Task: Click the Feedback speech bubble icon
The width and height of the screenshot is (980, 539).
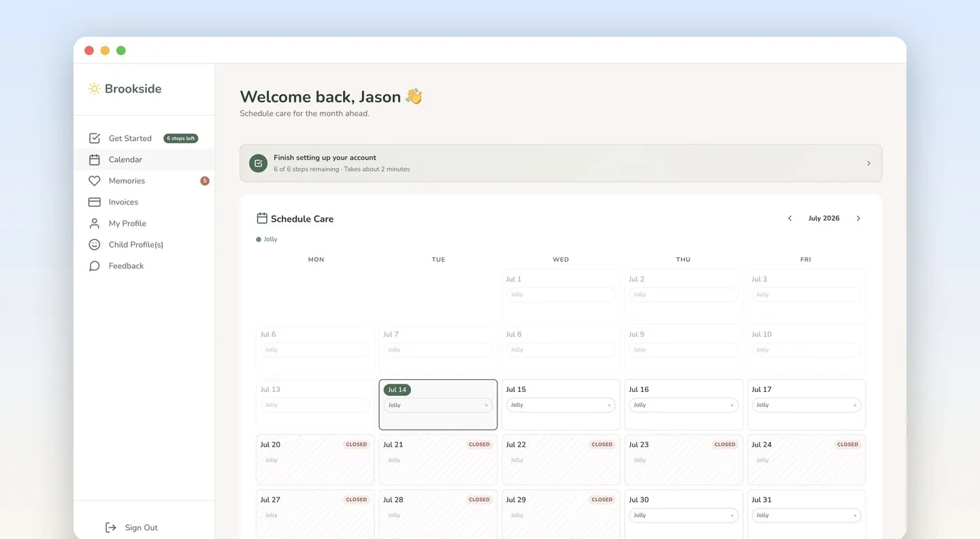Action: (x=95, y=266)
